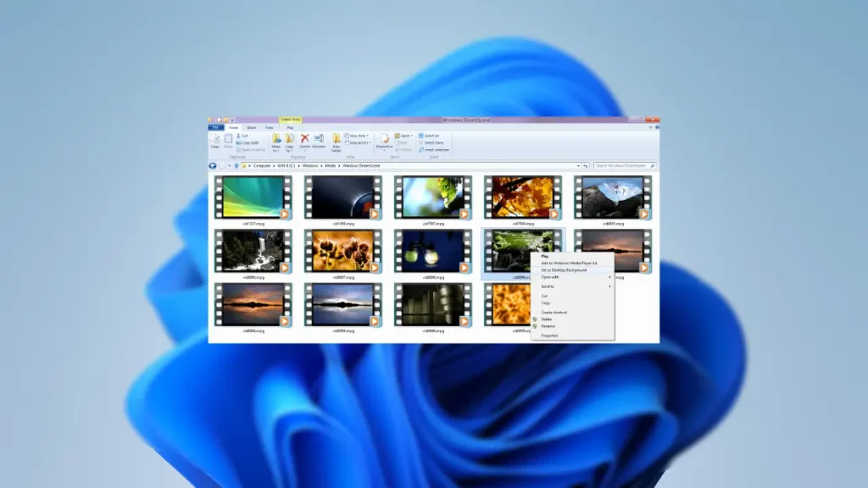
Task: Click Select none in the ribbon
Action: pyautogui.click(x=431, y=142)
